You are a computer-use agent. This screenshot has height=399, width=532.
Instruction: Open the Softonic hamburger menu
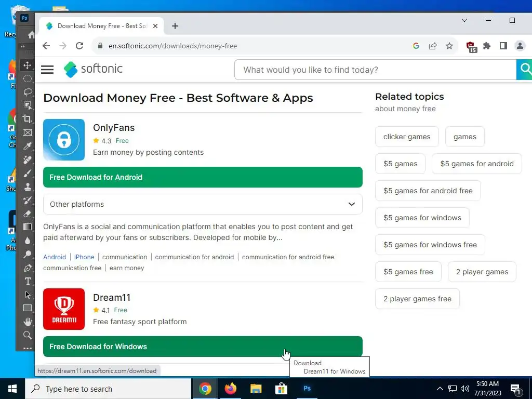(x=47, y=70)
